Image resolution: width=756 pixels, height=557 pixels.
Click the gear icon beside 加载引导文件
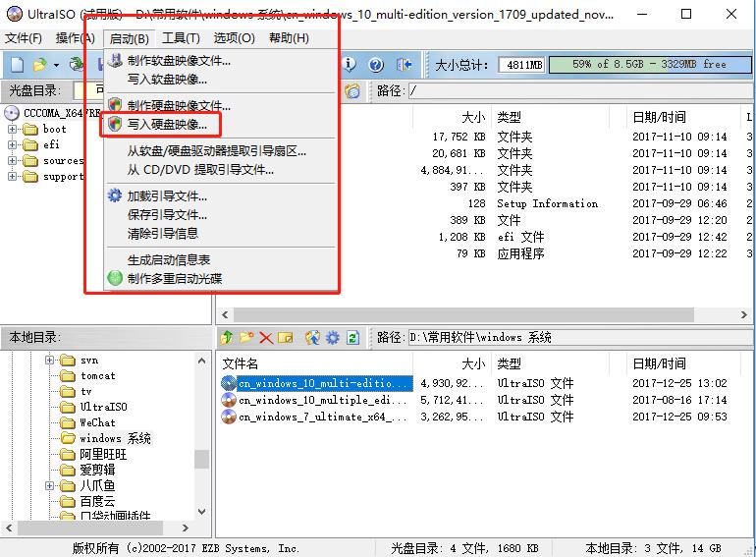(115, 195)
